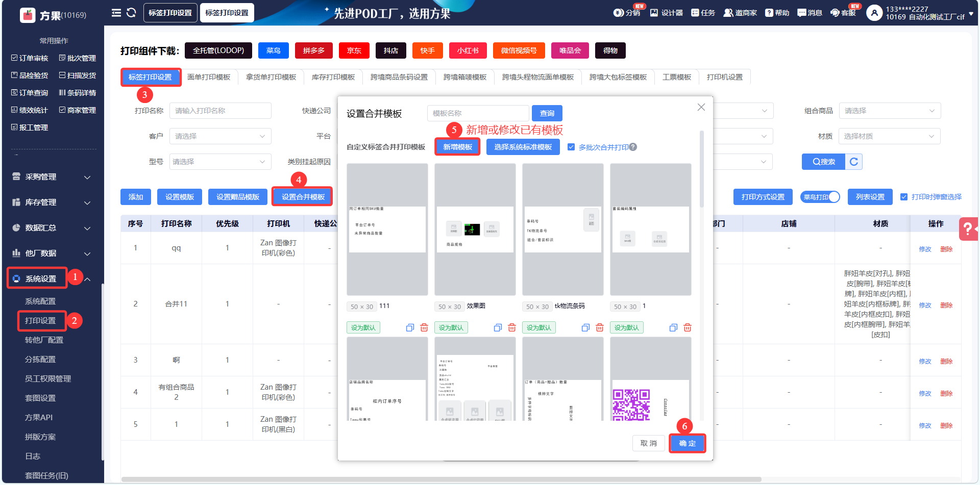Open the 型号 dropdown
The width and height of the screenshot is (980, 485).
pos(220,162)
